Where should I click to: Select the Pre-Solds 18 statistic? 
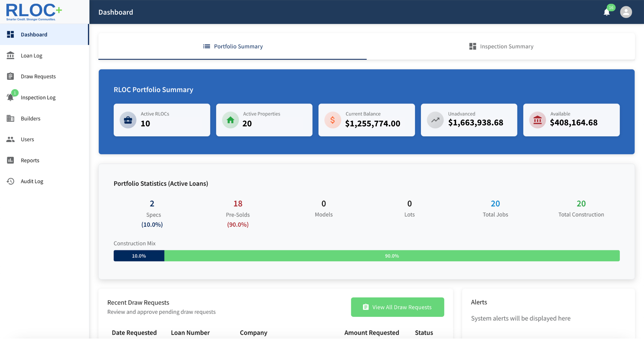tap(237, 203)
